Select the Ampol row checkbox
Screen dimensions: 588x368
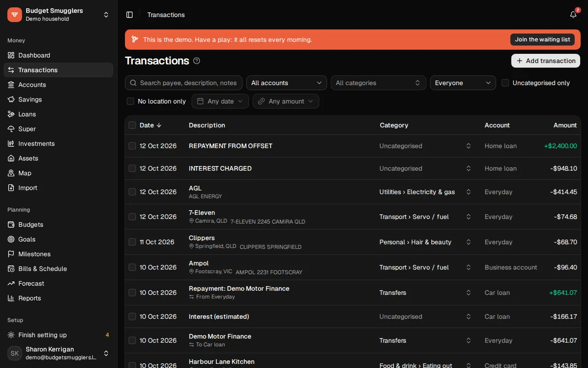coord(132,267)
